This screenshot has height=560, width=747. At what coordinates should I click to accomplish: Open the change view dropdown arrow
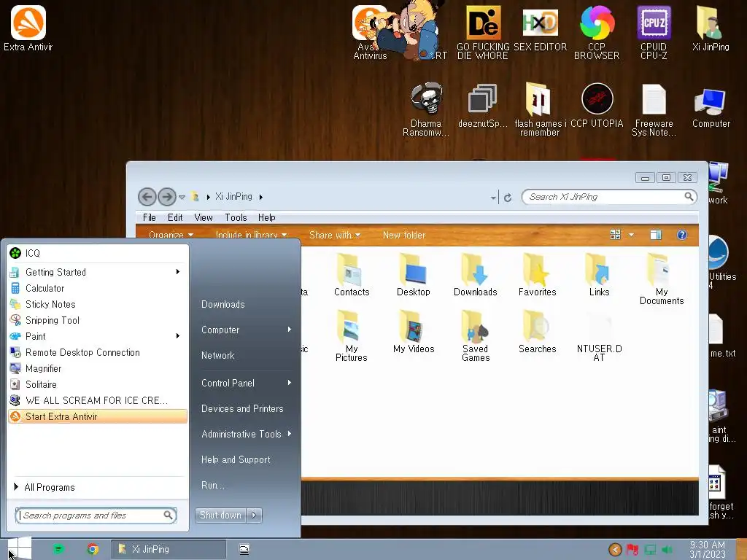631,235
